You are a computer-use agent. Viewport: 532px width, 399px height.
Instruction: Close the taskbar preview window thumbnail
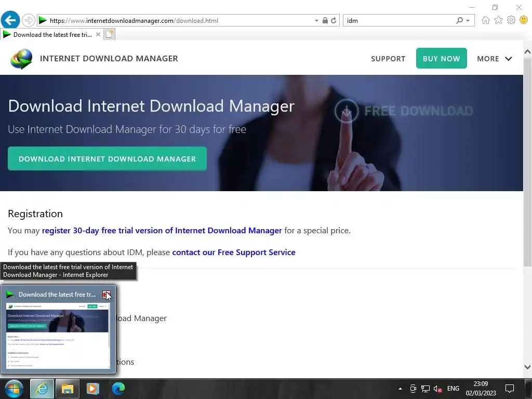click(107, 295)
